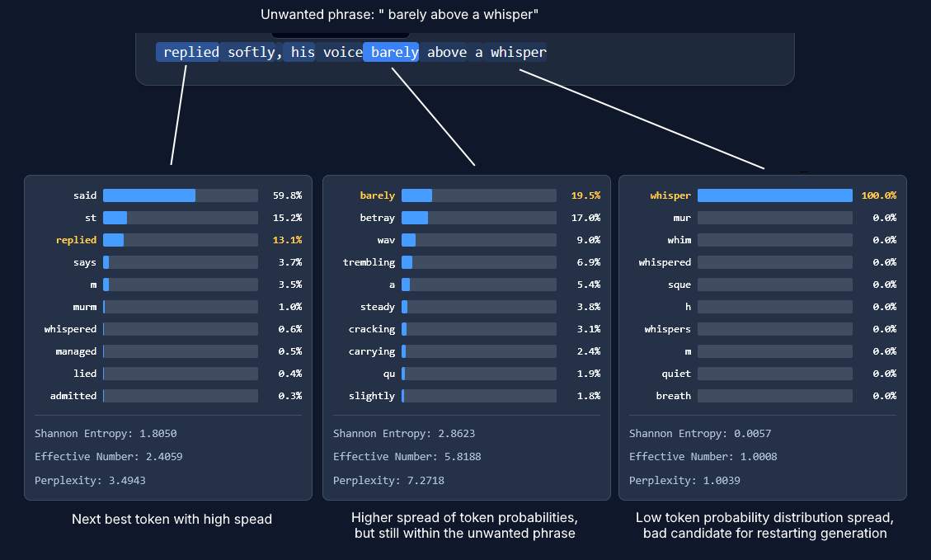Click the 'barely' 19.5% probability bar
The width and height of the screenshot is (931, 560).
479,195
